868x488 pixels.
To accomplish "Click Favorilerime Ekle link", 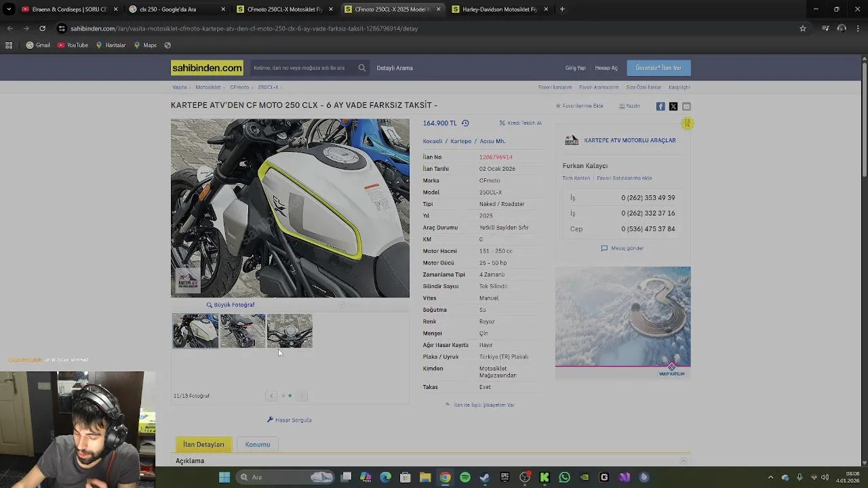I will pyautogui.click(x=579, y=106).
